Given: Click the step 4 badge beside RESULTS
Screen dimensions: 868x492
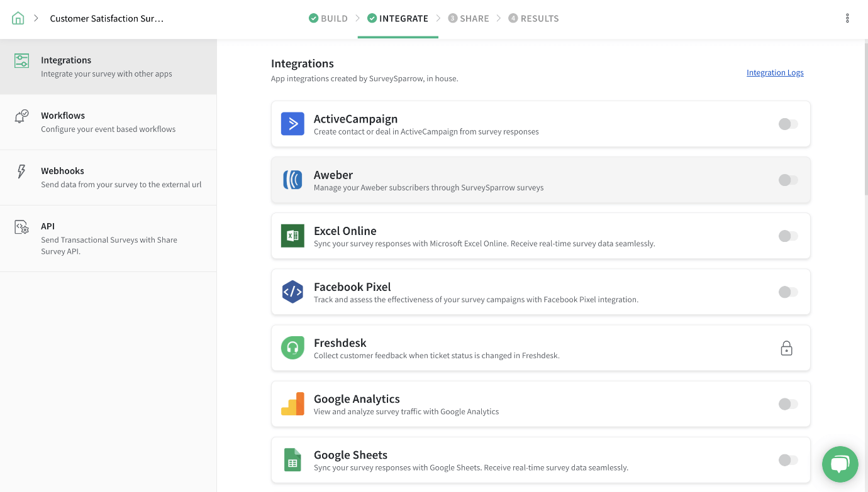Looking at the screenshot, I should pos(513,18).
